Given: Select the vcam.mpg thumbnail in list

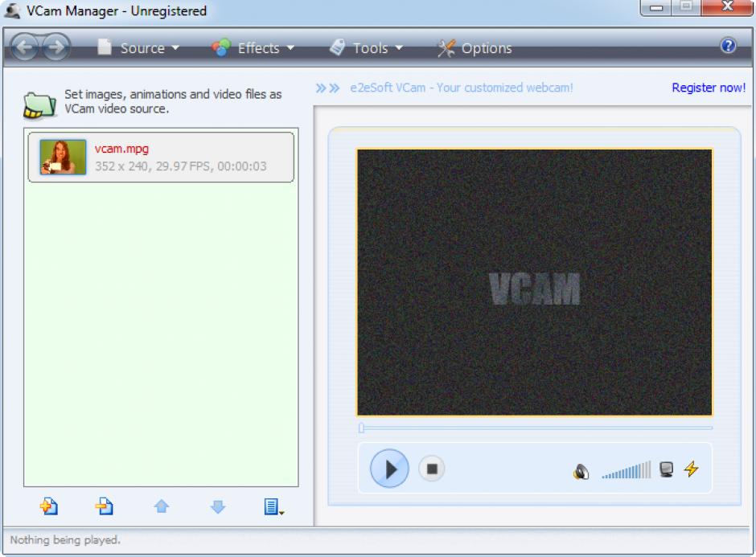Looking at the screenshot, I should [x=63, y=158].
